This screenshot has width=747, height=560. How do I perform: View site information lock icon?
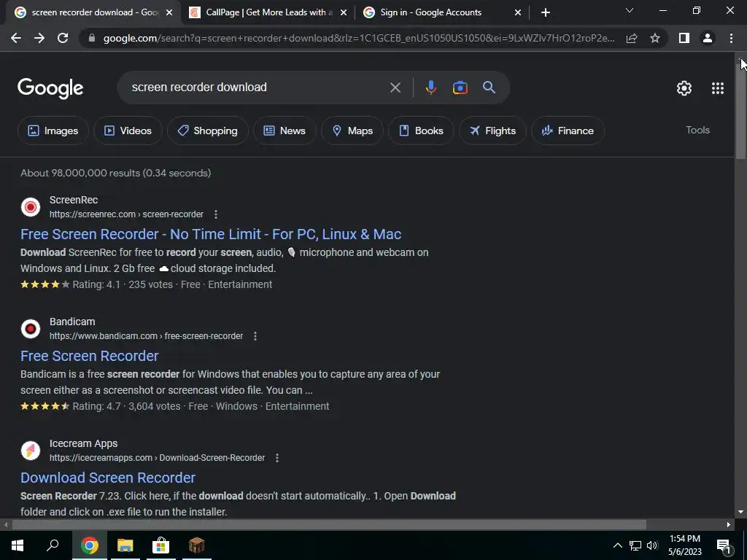pyautogui.click(x=92, y=38)
